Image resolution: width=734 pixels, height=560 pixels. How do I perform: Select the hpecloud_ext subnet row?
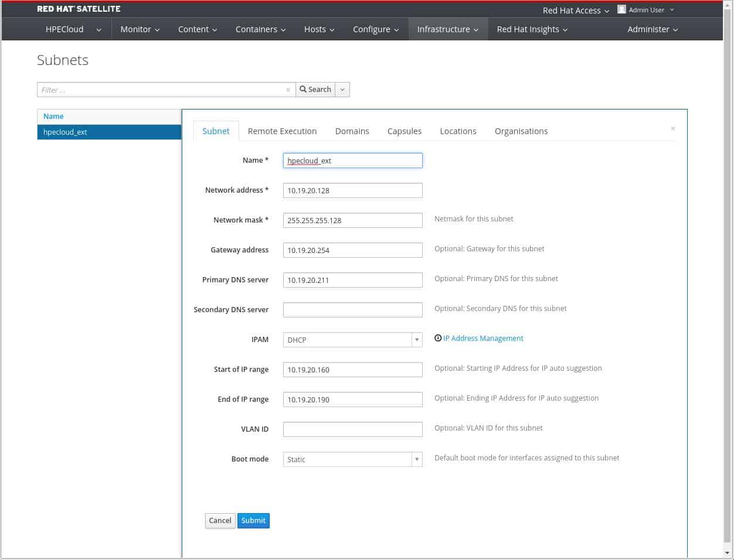109,132
